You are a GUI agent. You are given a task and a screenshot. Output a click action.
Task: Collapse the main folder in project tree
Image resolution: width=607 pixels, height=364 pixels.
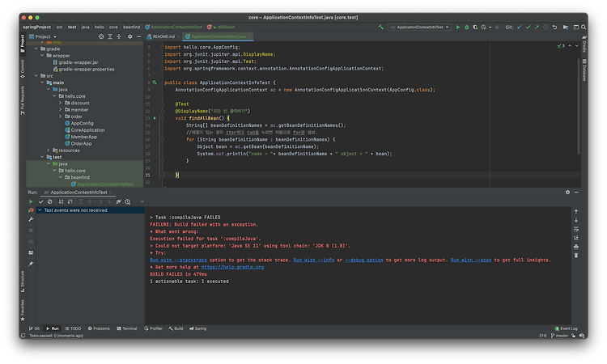(43, 83)
